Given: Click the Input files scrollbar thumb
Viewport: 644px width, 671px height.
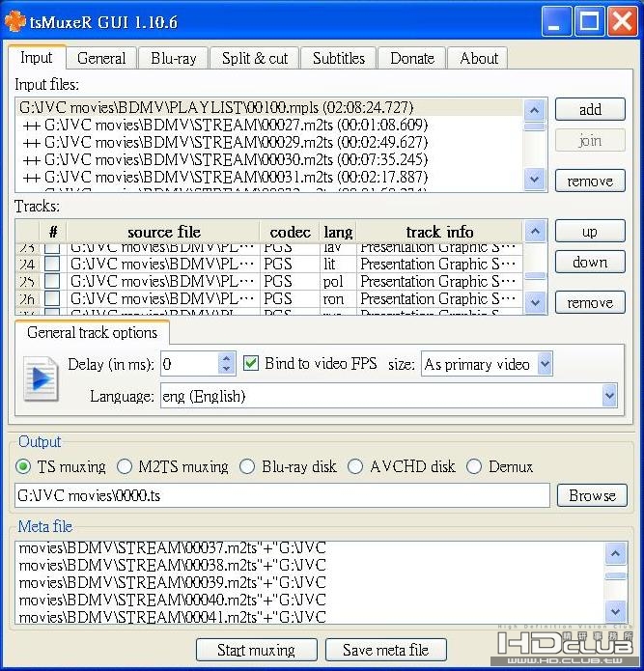Looking at the screenshot, I should click(x=535, y=127).
